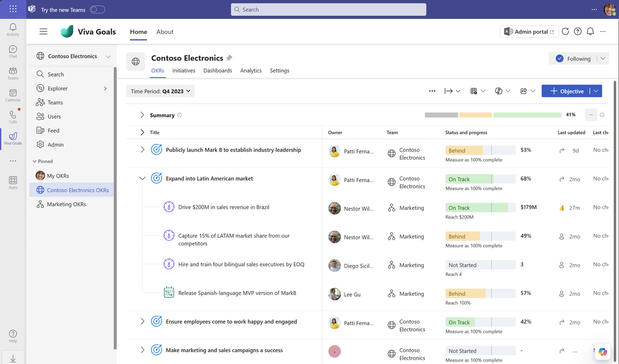This screenshot has width=619, height=364.
Task: Toggle the Following button
Action: 573,59
